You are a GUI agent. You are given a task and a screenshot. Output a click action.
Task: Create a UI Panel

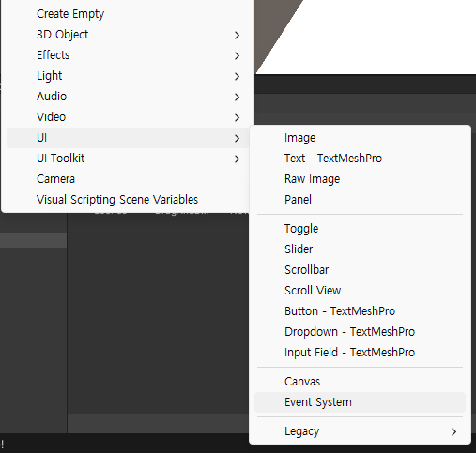click(x=360, y=200)
